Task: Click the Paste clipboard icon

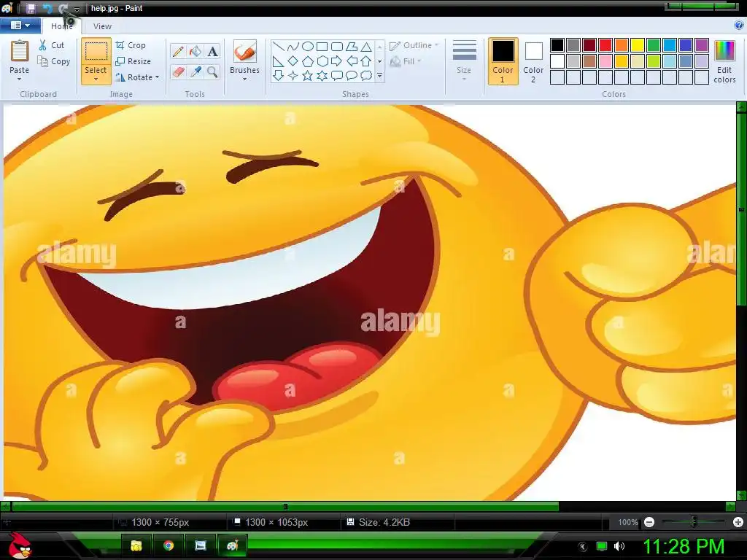Action: pyautogui.click(x=20, y=51)
